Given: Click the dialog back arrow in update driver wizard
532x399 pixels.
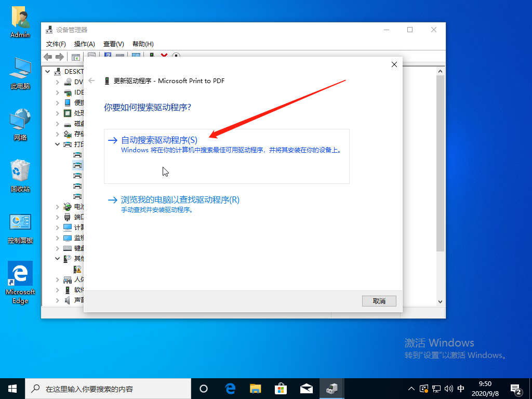Looking at the screenshot, I should pyautogui.click(x=91, y=81).
